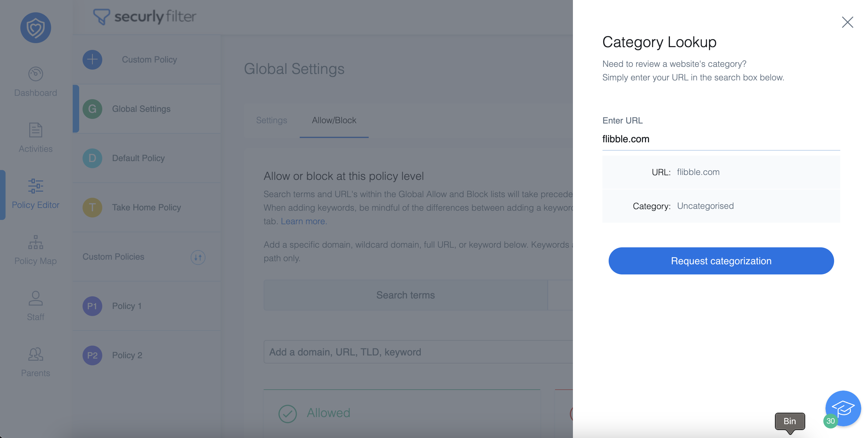
Task: Open the Parents people icon
Action: pos(35,354)
